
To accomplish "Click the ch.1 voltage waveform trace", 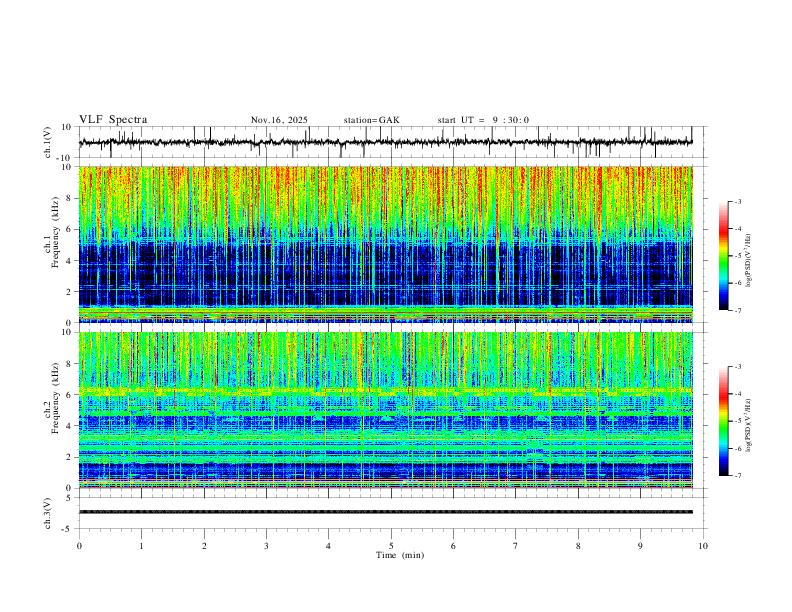I will coord(385,142).
